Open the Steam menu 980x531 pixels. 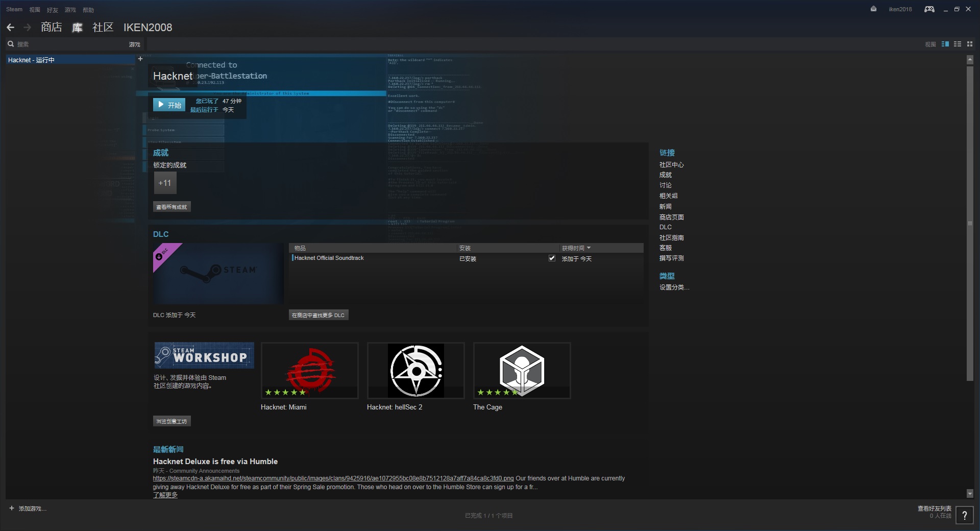click(x=14, y=9)
